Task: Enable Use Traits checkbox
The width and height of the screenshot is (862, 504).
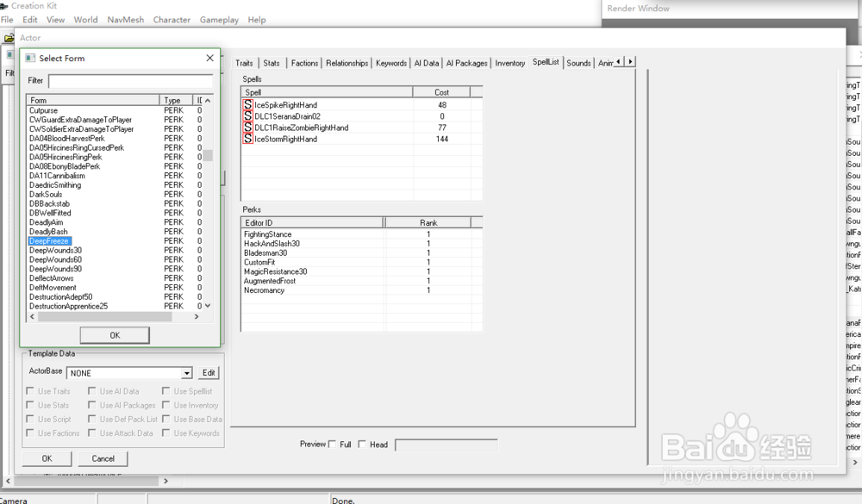Action: click(x=29, y=391)
